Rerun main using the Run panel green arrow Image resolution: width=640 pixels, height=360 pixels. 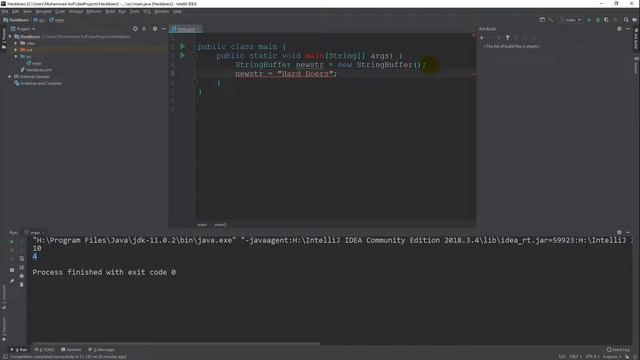[x=12, y=242]
